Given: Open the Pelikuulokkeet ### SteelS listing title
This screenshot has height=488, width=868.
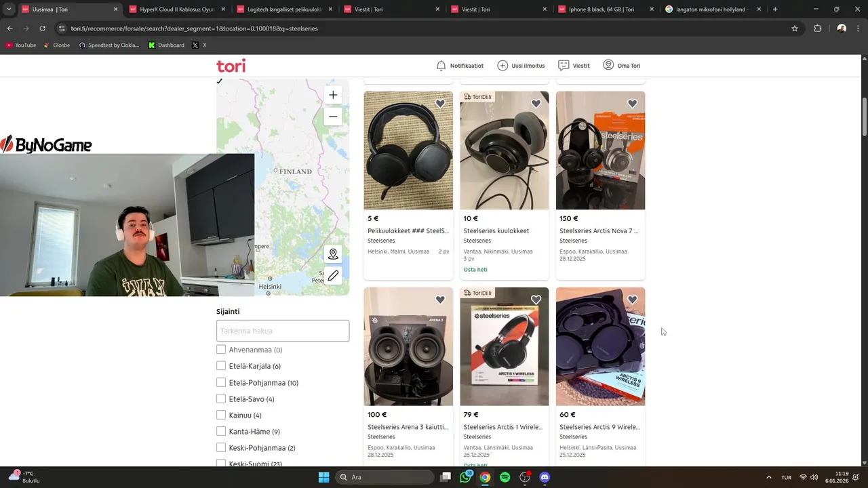Looking at the screenshot, I should [x=408, y=230].
